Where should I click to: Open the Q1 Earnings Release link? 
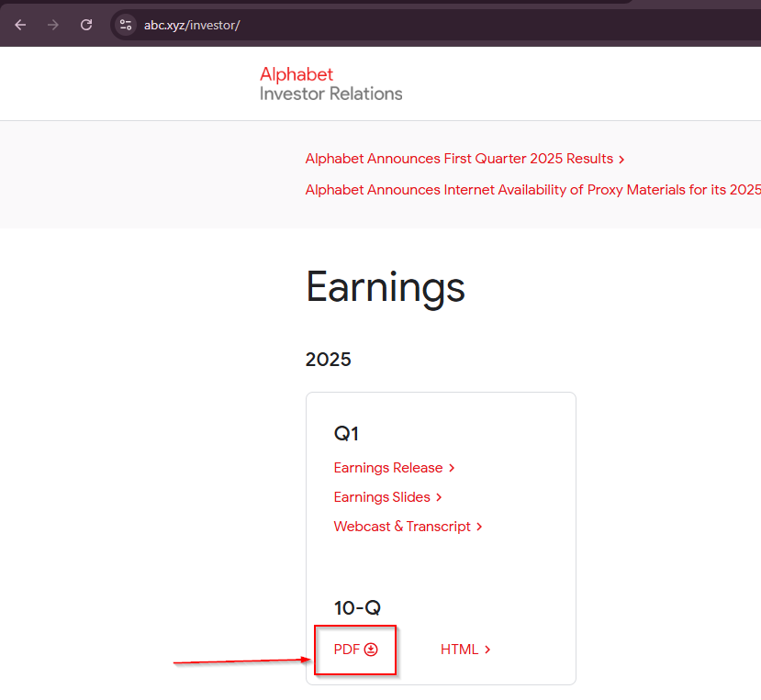click(x=387, y=468)
